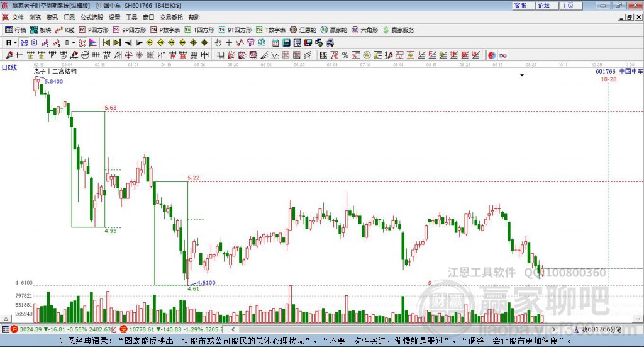Jump to first bar icon
The width and height of the screenshot is (644, 347).
tap(106, 43)
